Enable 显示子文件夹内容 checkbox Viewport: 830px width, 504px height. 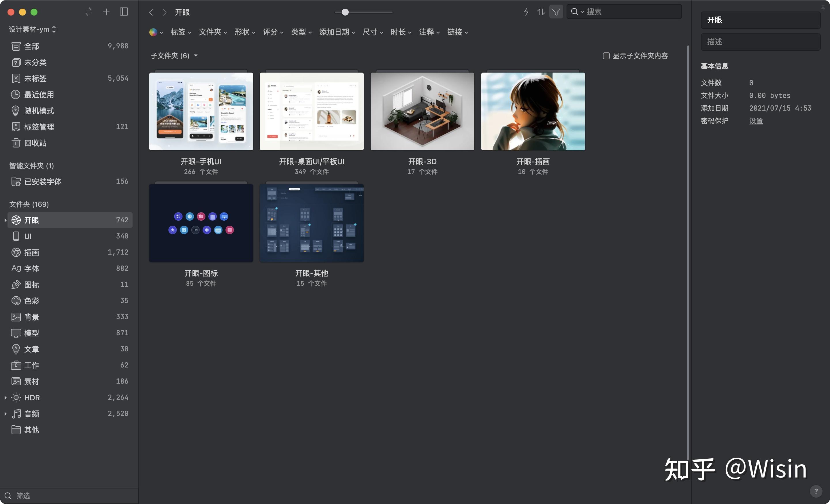coord(606,56)
